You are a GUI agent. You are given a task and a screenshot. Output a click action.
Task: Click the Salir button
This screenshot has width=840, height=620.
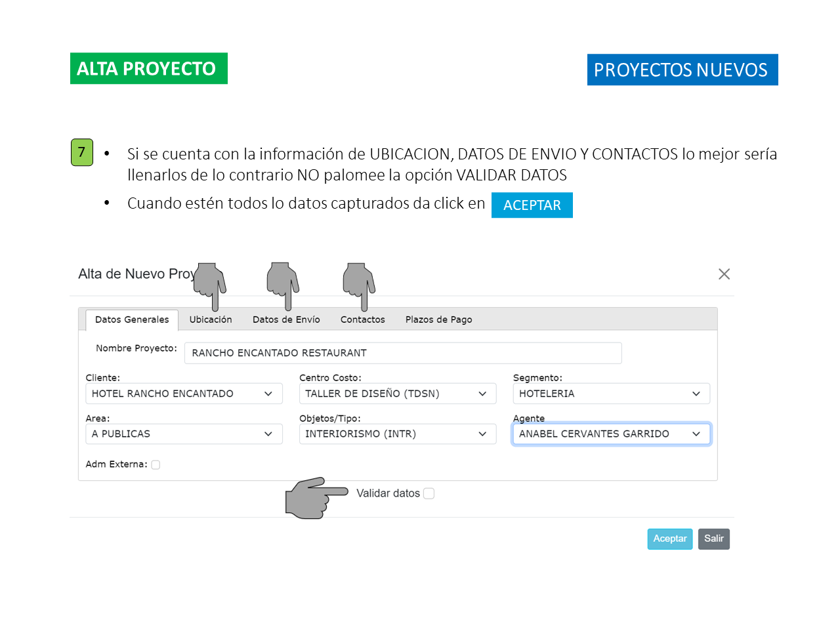713,539
